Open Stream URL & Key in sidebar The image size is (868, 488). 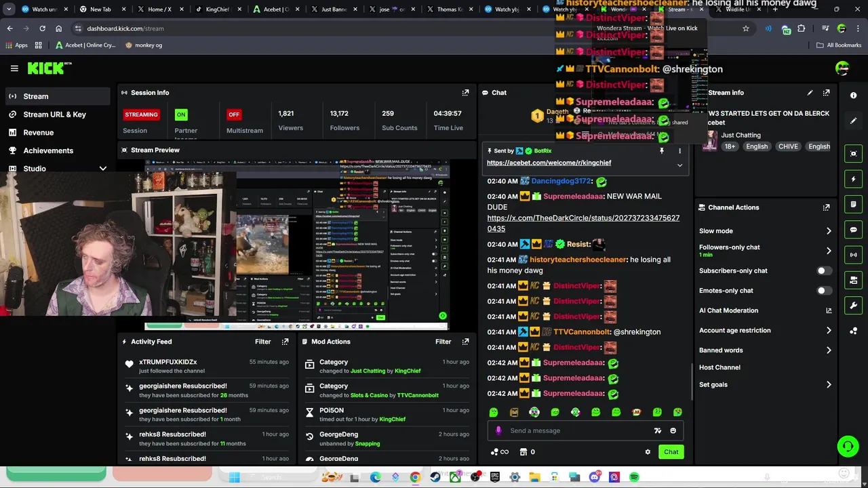pos(57,115)
